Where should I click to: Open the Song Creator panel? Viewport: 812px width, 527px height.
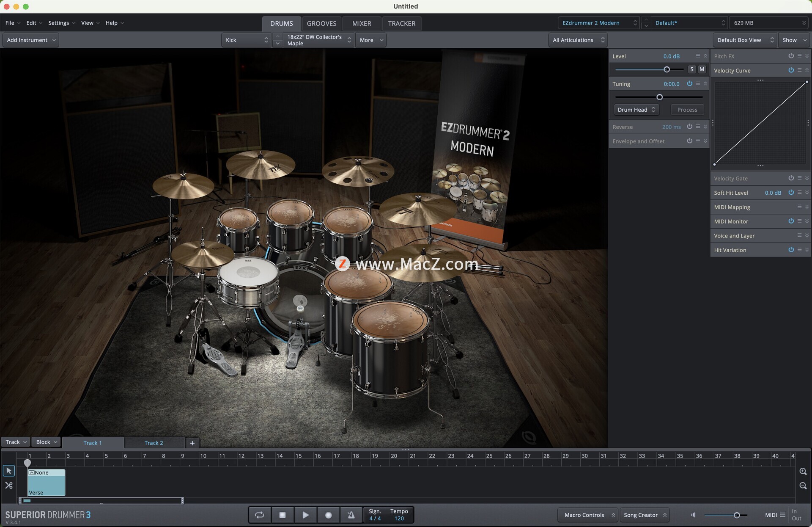pyautogui.click(x=645, y=515)
